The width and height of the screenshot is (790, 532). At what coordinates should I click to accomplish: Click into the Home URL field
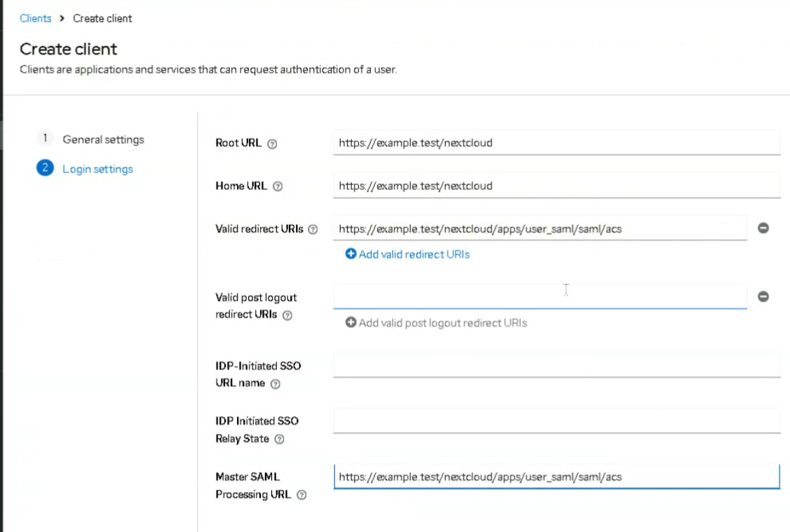click(x=556, y=186)
